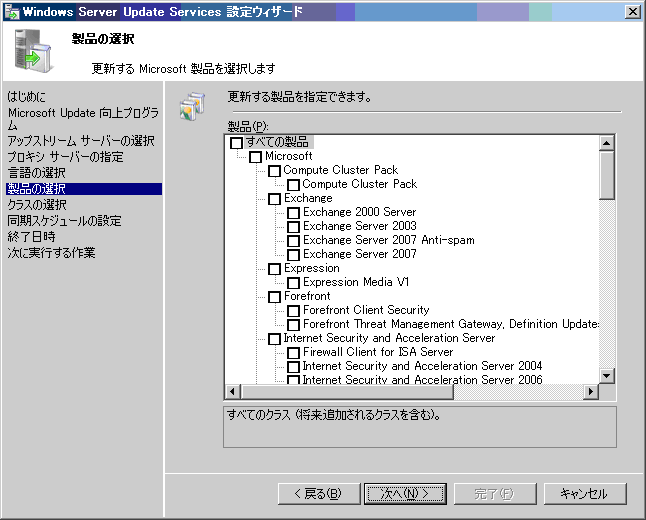This screenshot has width=646, height=520.
Task: Go to 同期スケジュールの設定 step
Action: [x=64, y=221]
